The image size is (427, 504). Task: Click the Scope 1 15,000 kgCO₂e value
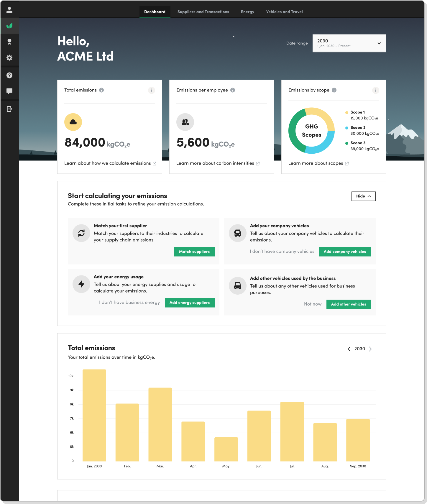tap(364, 118)
